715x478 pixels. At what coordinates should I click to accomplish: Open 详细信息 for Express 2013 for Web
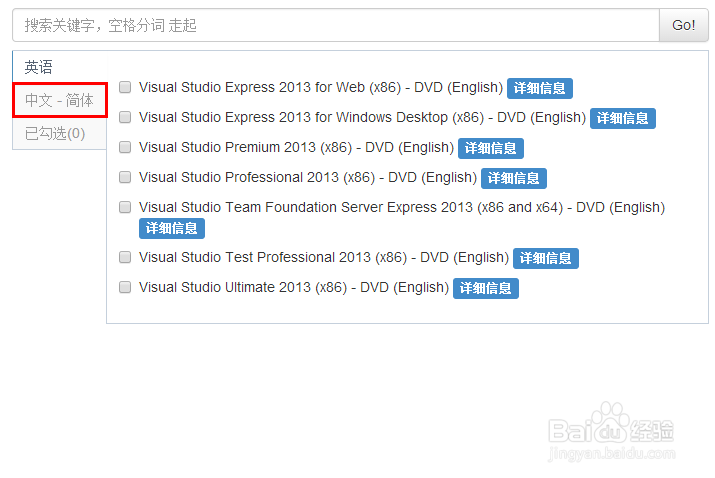tap(539, 88)
